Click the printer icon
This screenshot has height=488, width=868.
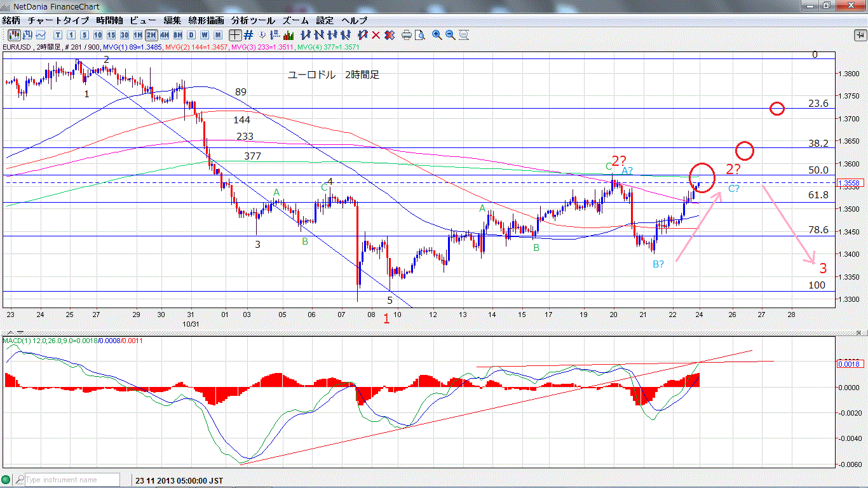pos(407,35)
